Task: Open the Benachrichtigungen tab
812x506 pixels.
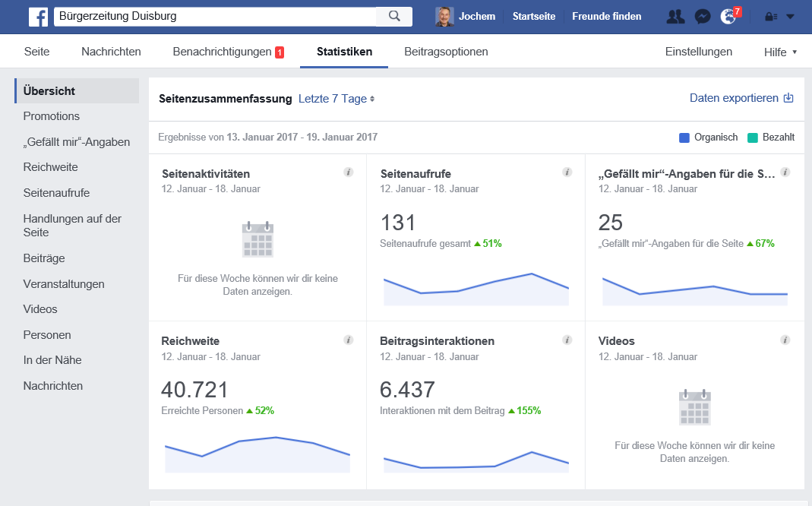Action: click(229, 52)
